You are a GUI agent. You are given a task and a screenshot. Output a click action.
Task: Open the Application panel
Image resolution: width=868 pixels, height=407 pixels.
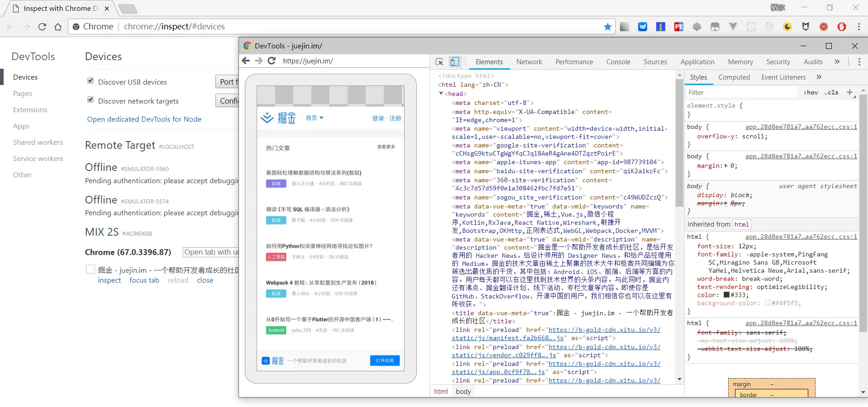697,62
